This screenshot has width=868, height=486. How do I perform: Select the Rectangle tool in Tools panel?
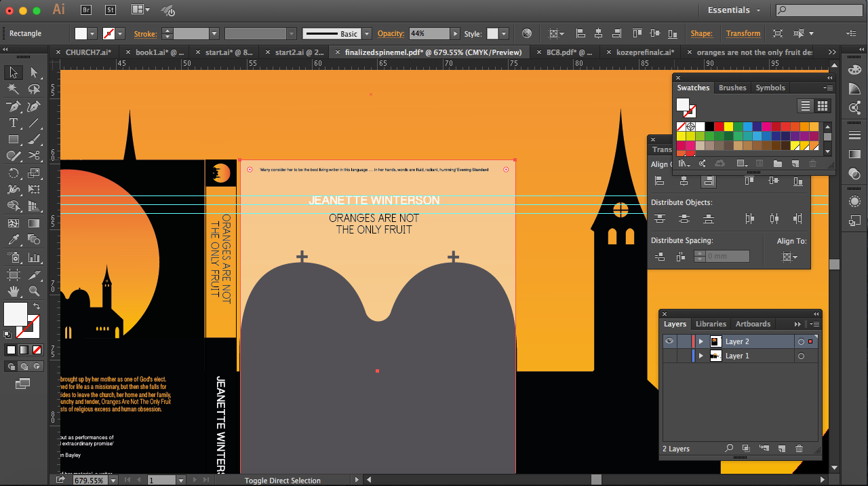coord(13,140)
